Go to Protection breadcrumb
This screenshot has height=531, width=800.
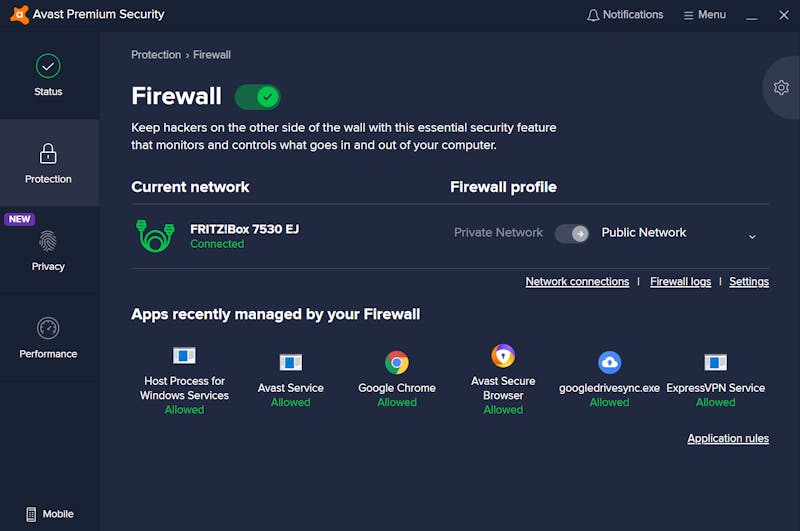point(156,55)
